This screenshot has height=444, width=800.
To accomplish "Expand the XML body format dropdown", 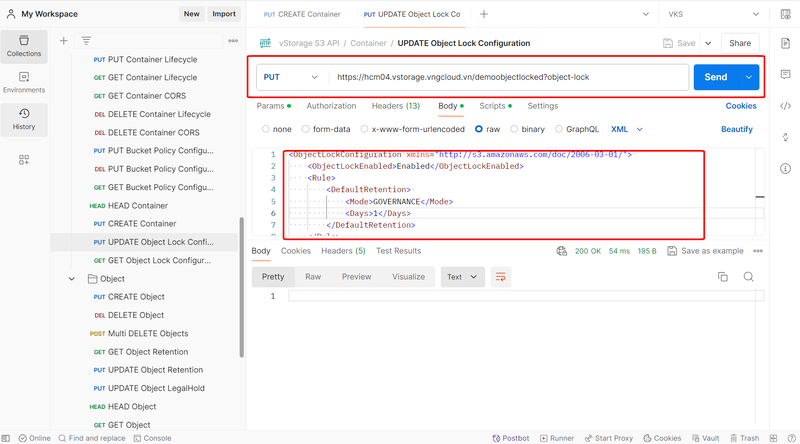I will 626,129.
